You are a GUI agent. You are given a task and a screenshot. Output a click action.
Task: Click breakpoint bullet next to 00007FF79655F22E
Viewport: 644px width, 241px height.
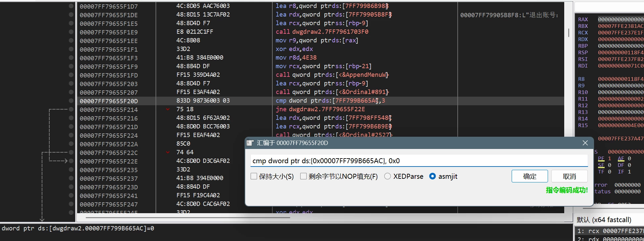click(71, 161)
